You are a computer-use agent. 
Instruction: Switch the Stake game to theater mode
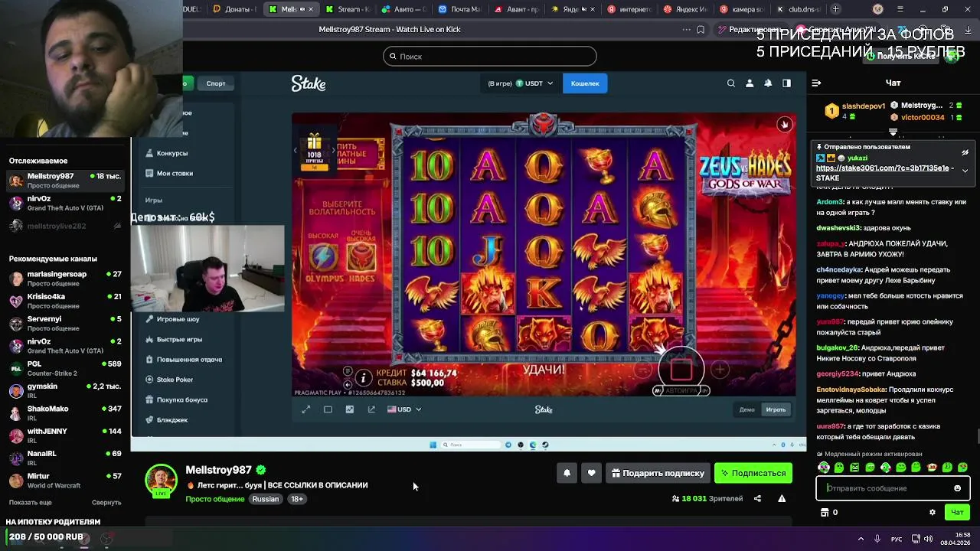point(328,409)
